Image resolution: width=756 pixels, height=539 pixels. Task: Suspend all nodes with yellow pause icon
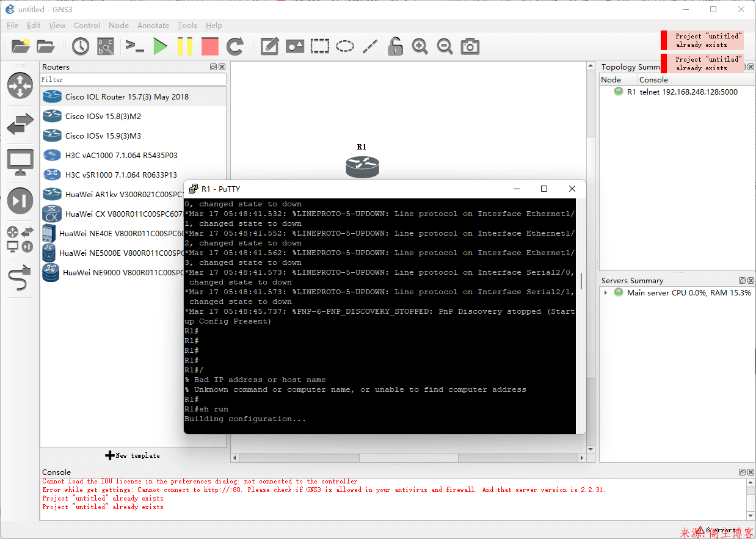click(185, 46)
